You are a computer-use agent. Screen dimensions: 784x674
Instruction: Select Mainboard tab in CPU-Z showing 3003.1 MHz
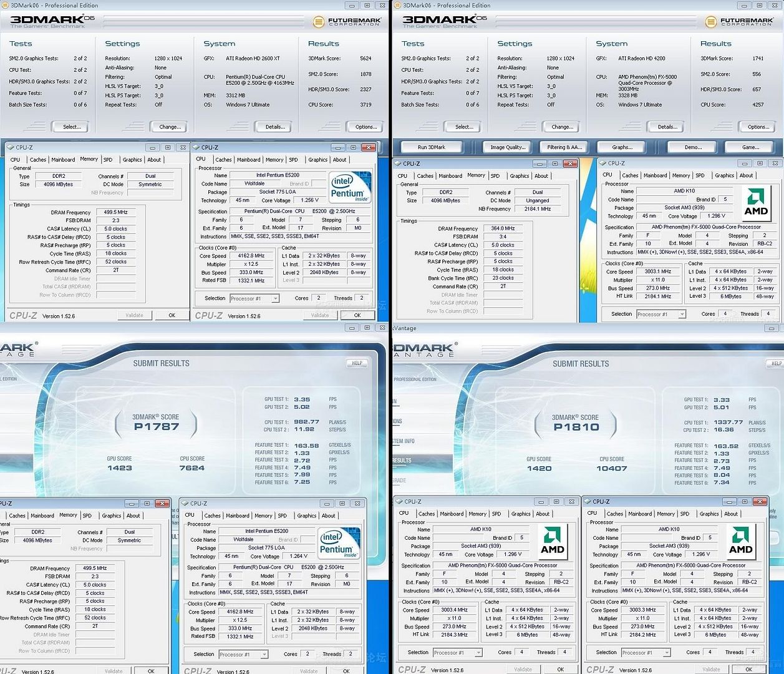(x=655, y=176)
